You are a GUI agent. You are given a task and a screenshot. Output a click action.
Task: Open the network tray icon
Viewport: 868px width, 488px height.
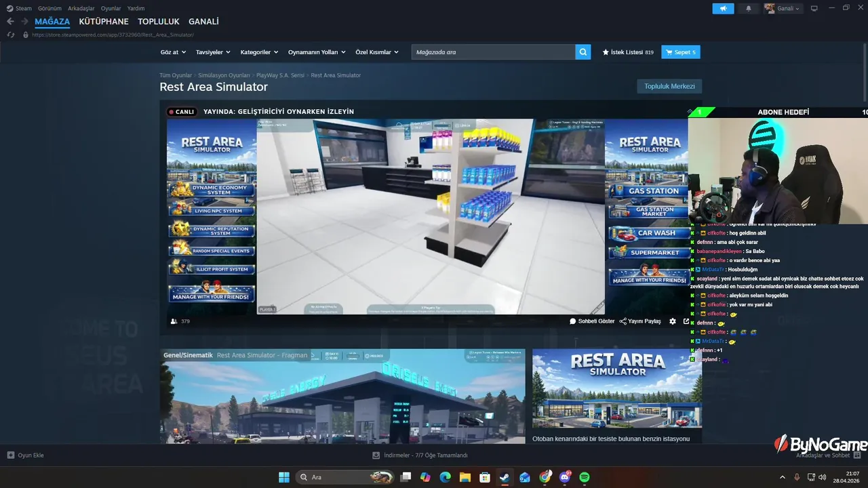click(812, 477)
